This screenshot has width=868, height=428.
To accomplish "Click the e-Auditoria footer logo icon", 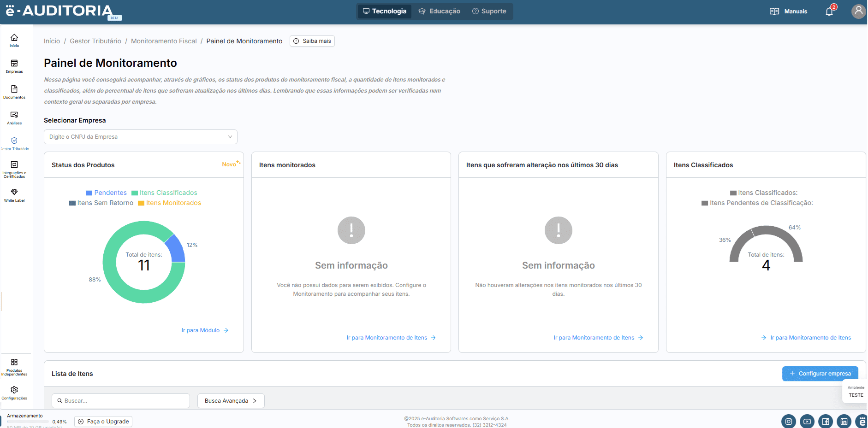I will 862,421.
